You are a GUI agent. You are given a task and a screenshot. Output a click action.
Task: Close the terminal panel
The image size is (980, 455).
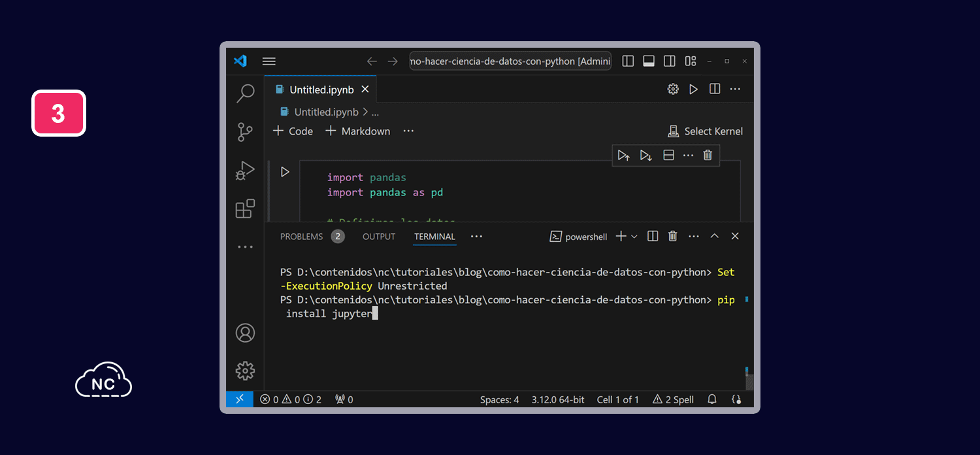(x=735, y=237)
